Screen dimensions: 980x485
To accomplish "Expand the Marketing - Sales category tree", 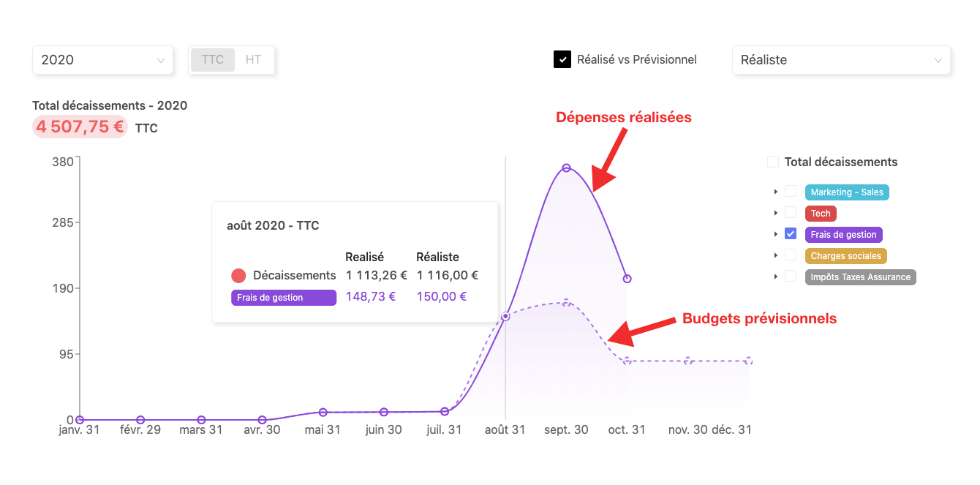I will [777, 191].
